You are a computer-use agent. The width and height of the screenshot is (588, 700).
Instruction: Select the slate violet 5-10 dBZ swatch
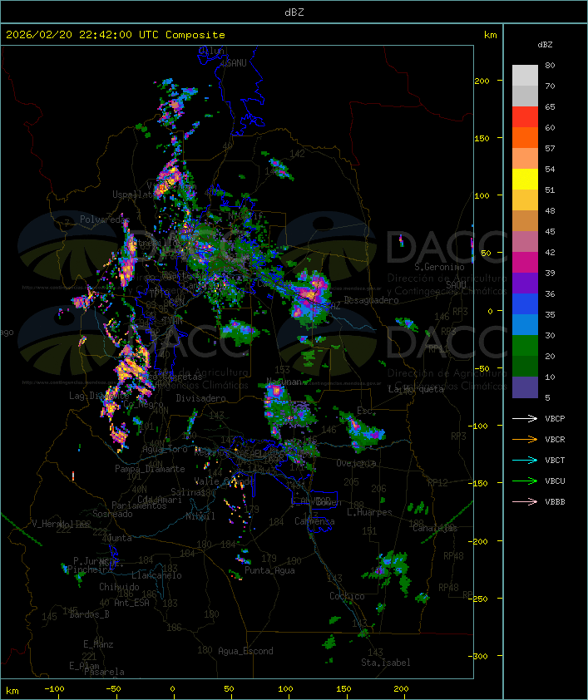[525, 387]
